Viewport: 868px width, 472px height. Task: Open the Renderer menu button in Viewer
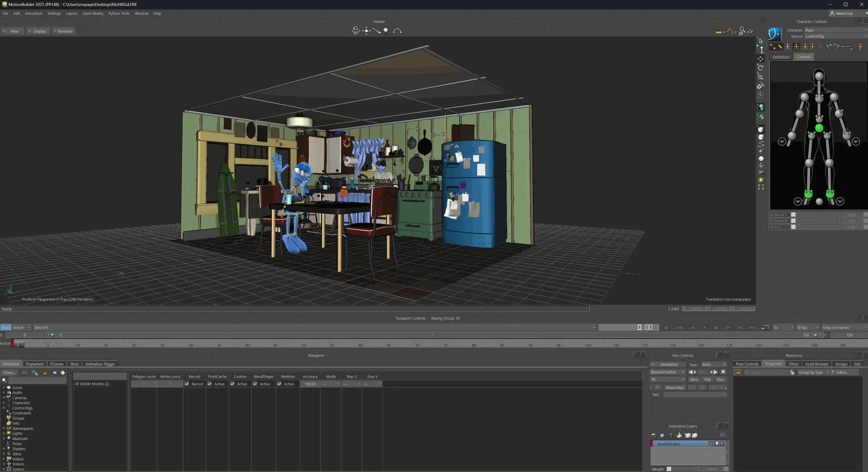click(63, 31)
